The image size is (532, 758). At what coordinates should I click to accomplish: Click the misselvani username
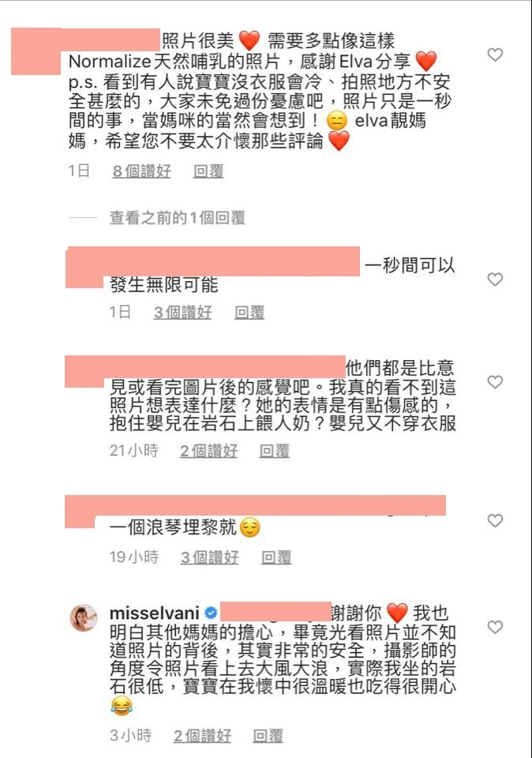click(154, 613)
